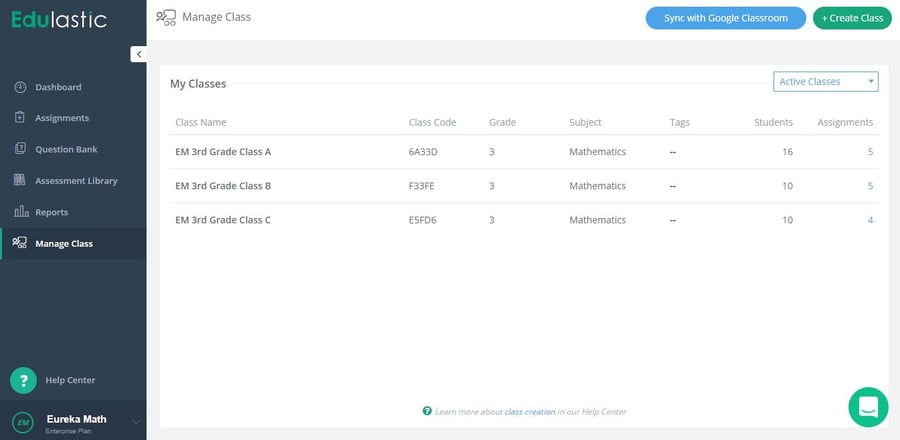Click the EM user avatar icon
Screen dimensions: 900x440
[x=23, y=423]
